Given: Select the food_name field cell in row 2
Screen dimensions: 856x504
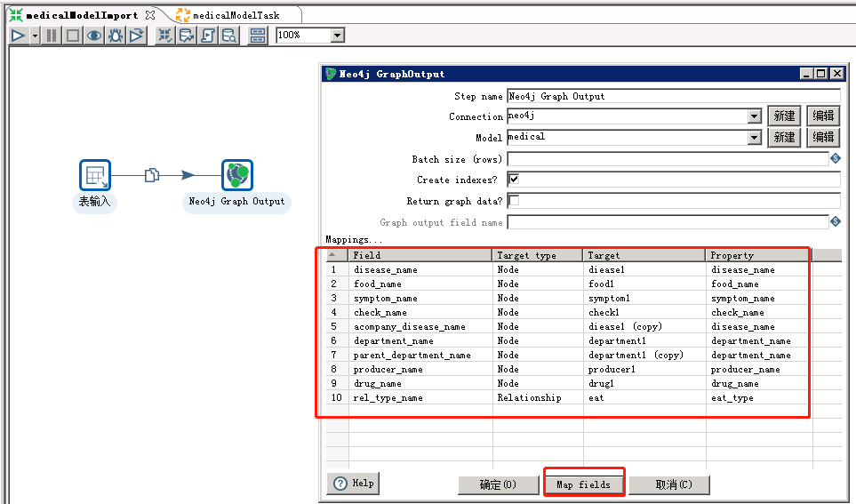Looking at the screenshot, I should (420, 284).
